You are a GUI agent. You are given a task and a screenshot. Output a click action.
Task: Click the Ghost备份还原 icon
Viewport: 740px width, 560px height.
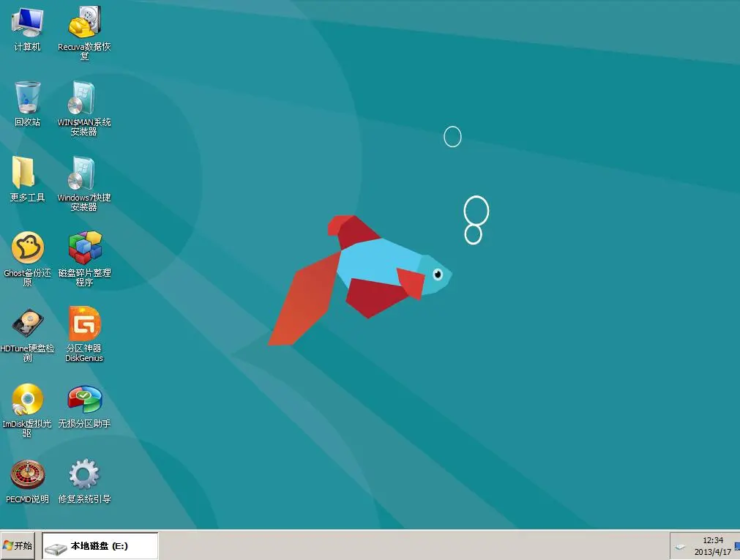click(x=28, y=249)
